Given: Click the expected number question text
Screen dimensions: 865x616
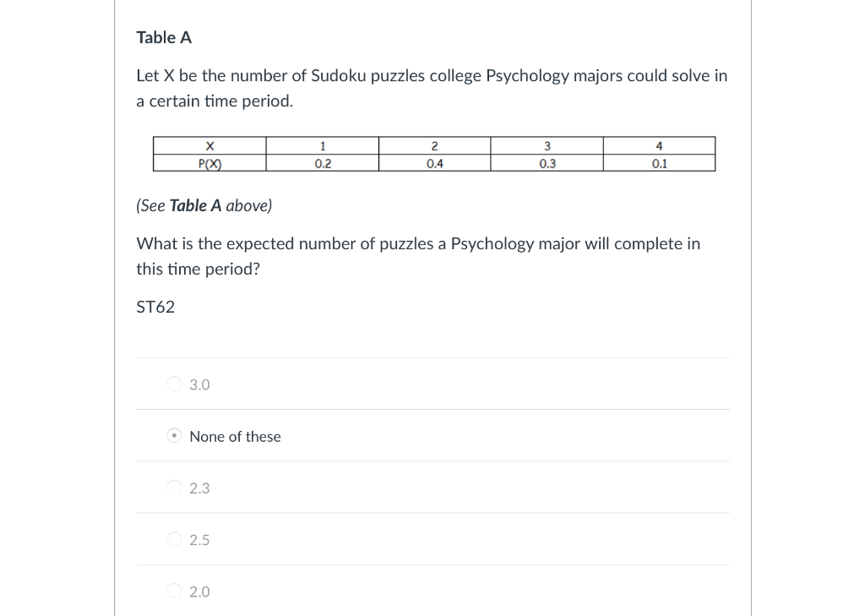Looking at the screenshot, I should pyautogui.click(x=418, y=256).
